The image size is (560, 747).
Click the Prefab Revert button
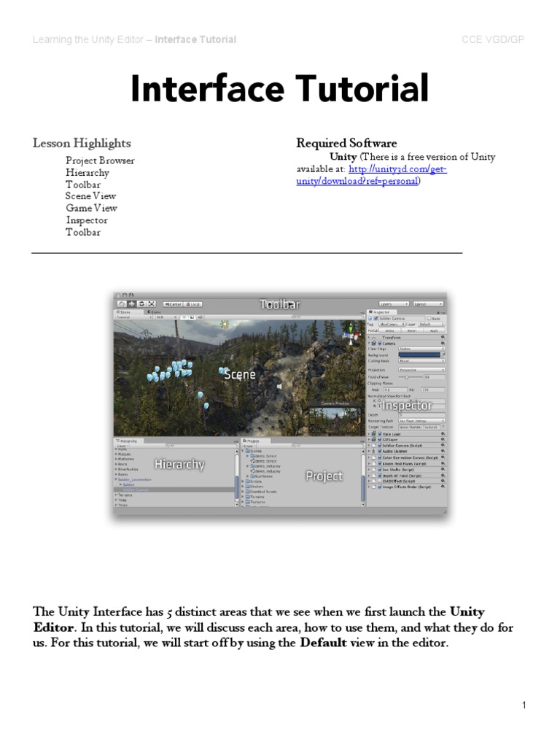click(412, 330)
